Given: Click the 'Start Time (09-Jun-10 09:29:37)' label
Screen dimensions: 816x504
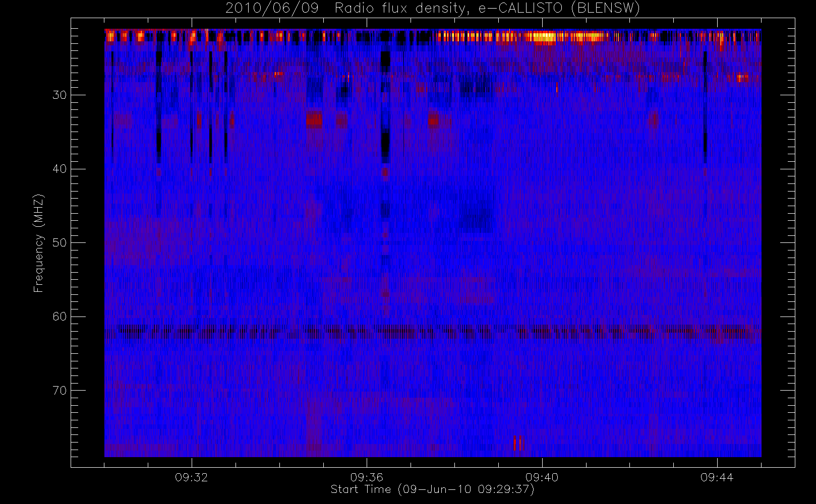Looking at the screenshot, I should click(432, 489).
